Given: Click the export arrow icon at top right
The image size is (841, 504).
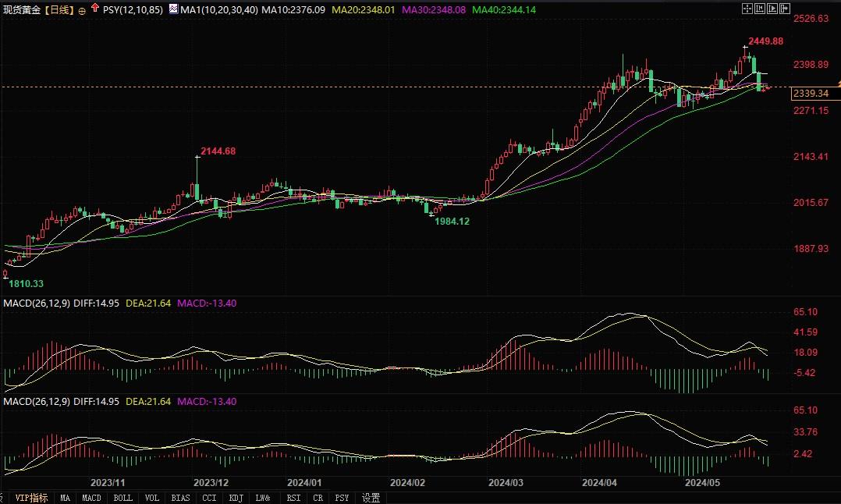Looking at the screenshot, I should click(x=786, y=8).
